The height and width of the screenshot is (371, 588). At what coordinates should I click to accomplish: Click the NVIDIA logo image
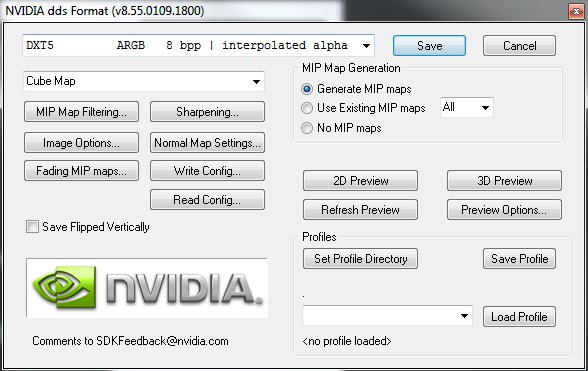pos(147,288)
